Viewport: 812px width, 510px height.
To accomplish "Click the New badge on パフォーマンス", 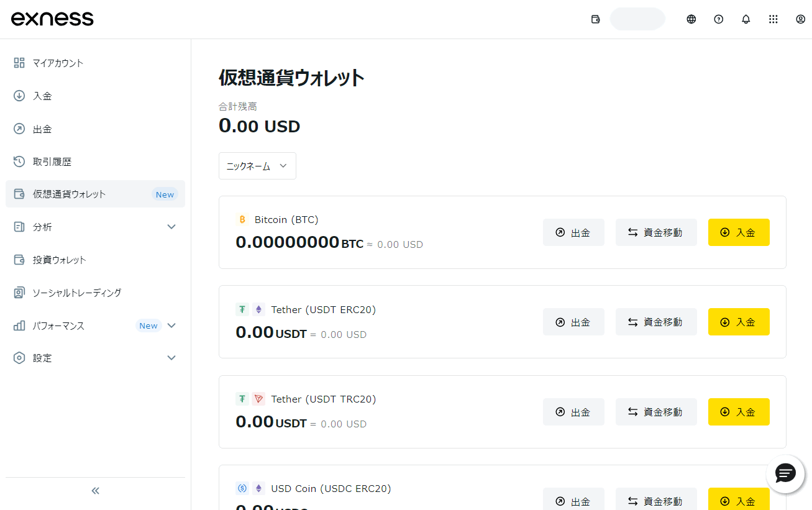I will [x=148, y=326].
